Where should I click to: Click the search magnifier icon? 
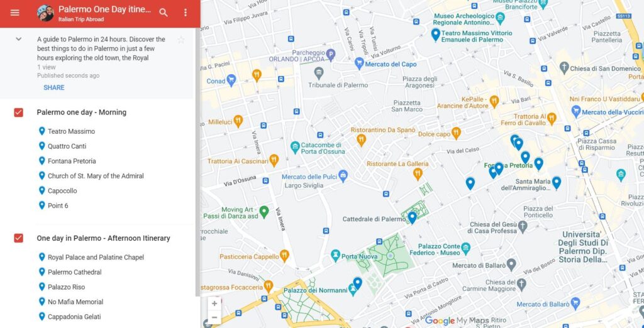coord(164,13)
